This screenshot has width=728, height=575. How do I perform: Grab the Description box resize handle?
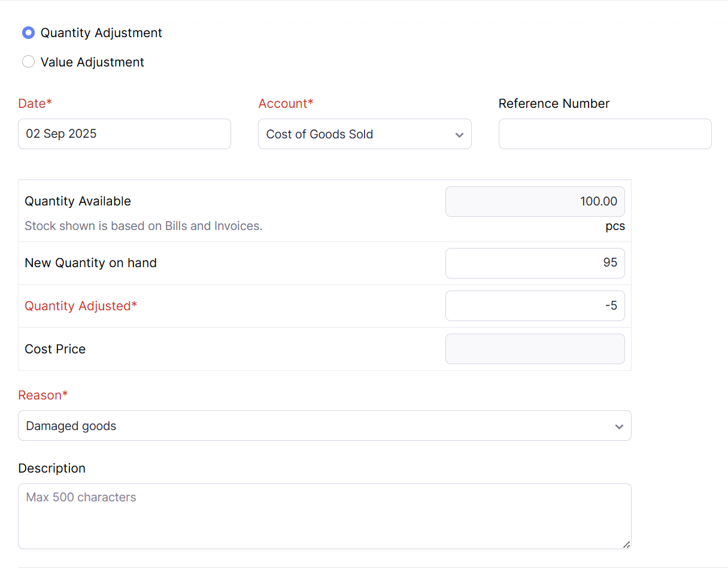[x=626, y=544]
